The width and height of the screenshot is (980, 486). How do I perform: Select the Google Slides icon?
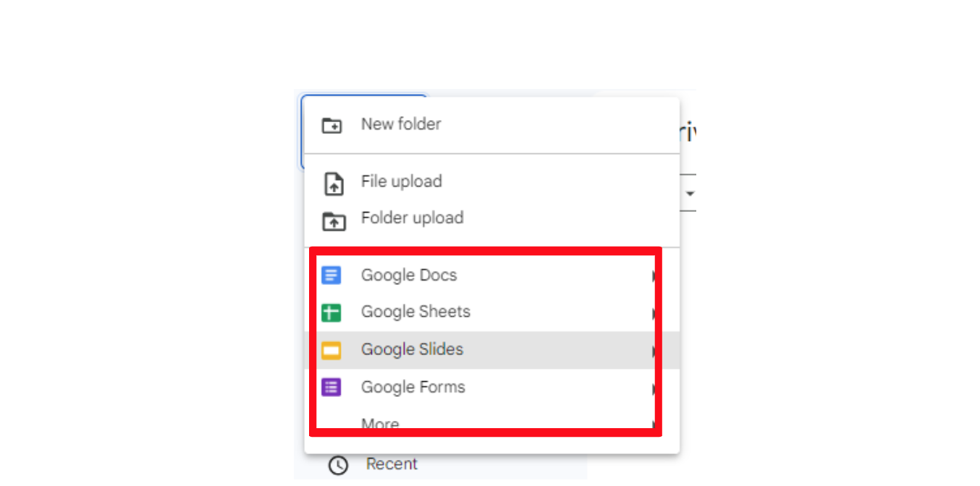click(331, 350)
